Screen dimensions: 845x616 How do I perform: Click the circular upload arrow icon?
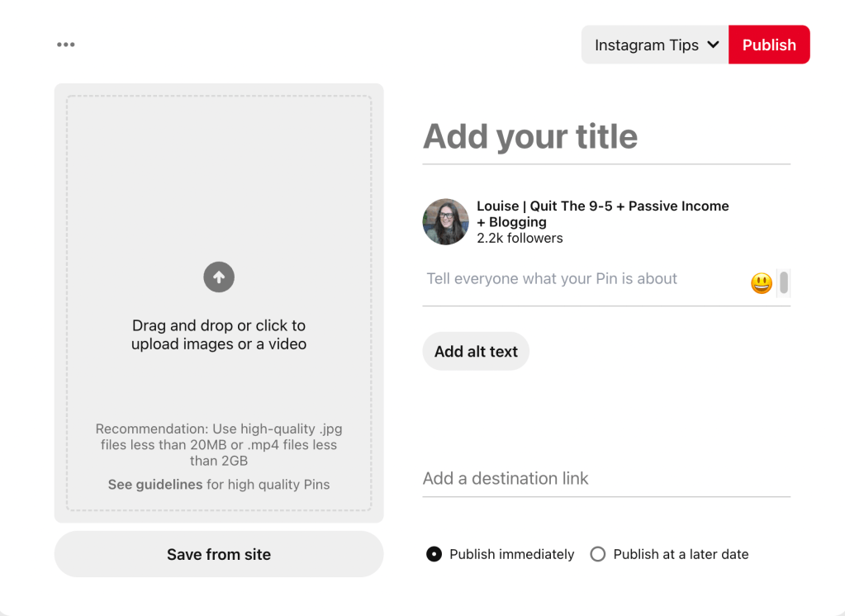(x=219, y=277)
